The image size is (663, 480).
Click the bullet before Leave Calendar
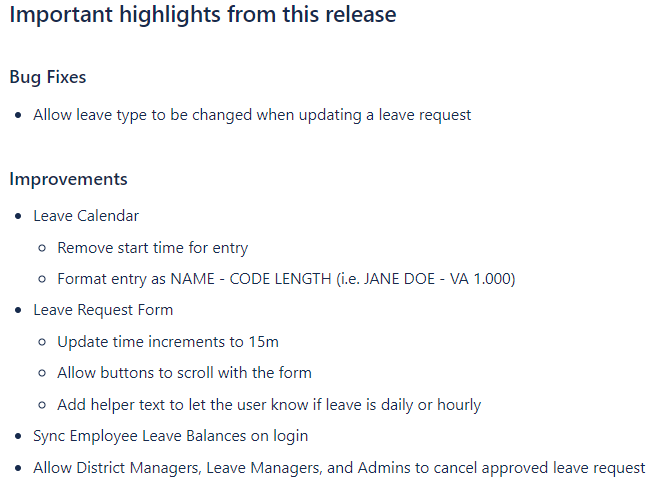tap(18, 216)
